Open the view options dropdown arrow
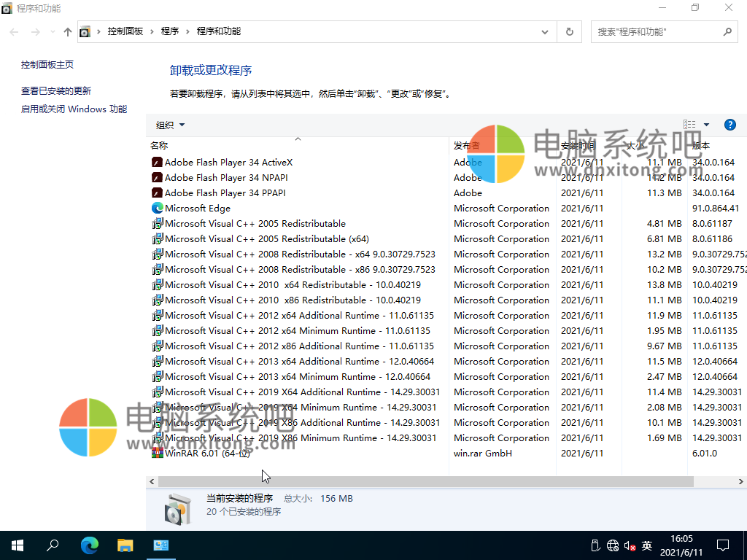 coord(706,125)
